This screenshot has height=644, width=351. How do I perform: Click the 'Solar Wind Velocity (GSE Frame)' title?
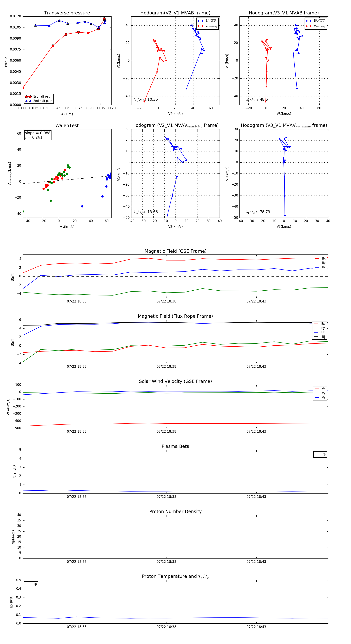tap(175, 382)
